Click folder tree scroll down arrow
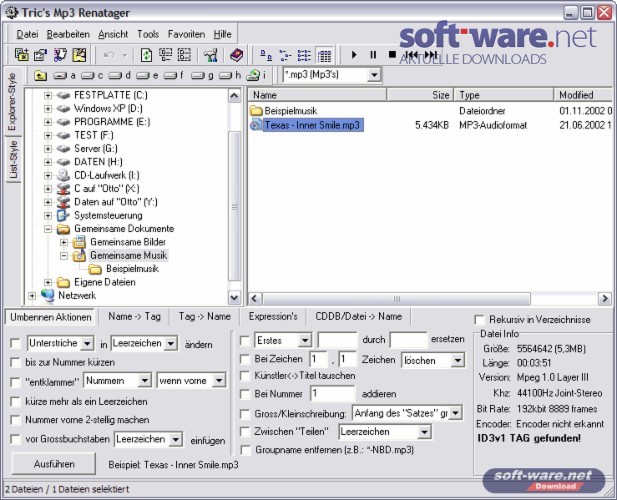The width and height of the screenshot is (617, 500). 235,298
